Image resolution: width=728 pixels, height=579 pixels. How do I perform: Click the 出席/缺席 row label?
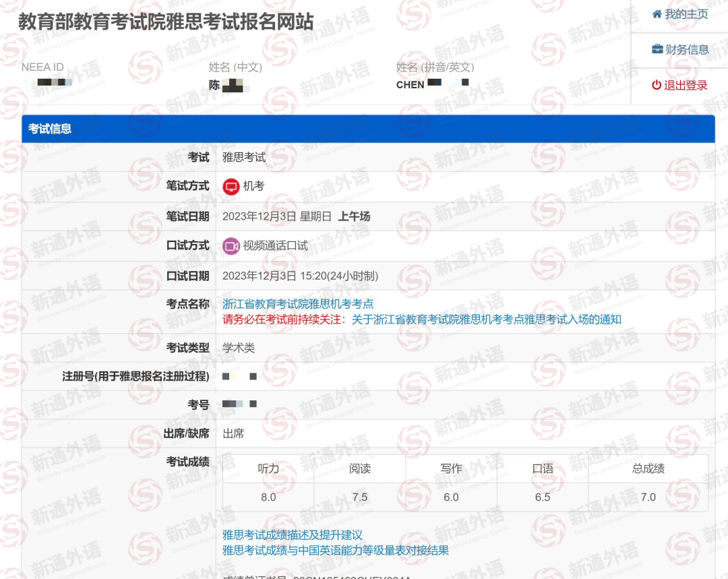[x=186, y=433]
